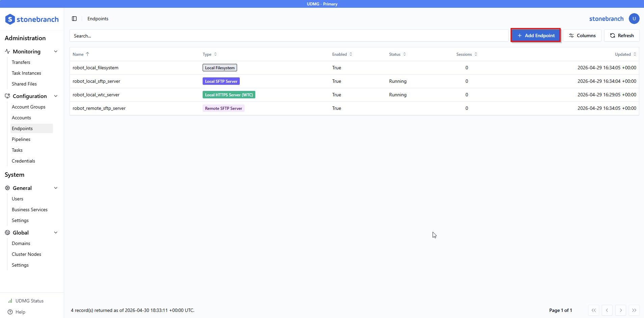Click the Refresh button

tap(622, 35)
